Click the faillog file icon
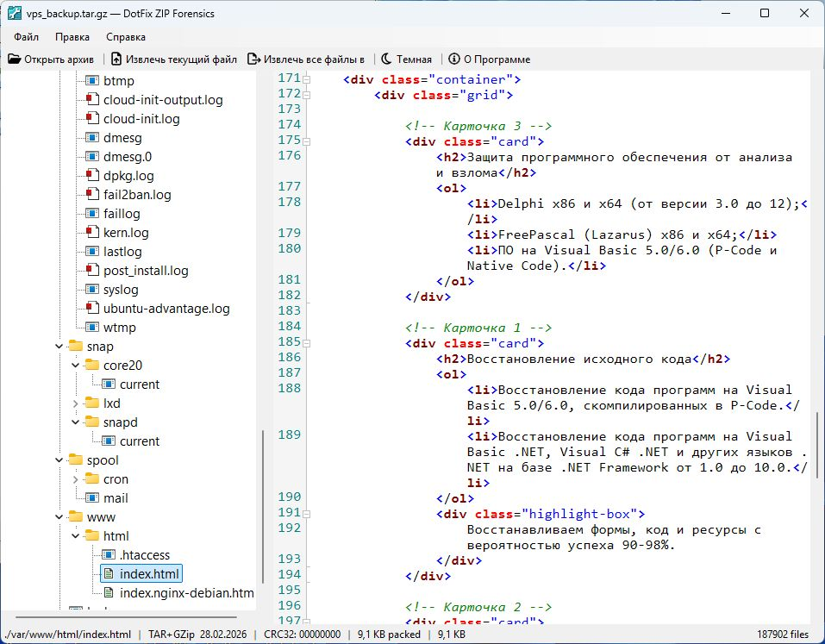The width and height of the screenshot is (825, 644). 92,213
